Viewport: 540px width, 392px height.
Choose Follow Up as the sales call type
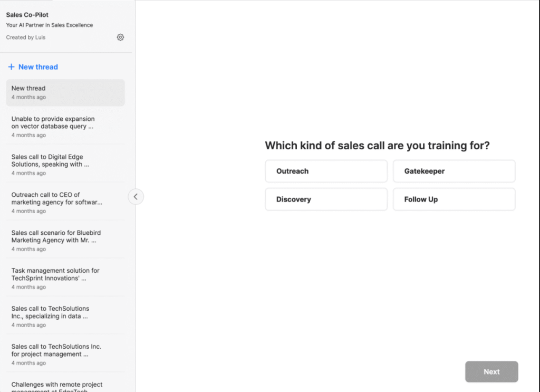pos(454,199)
